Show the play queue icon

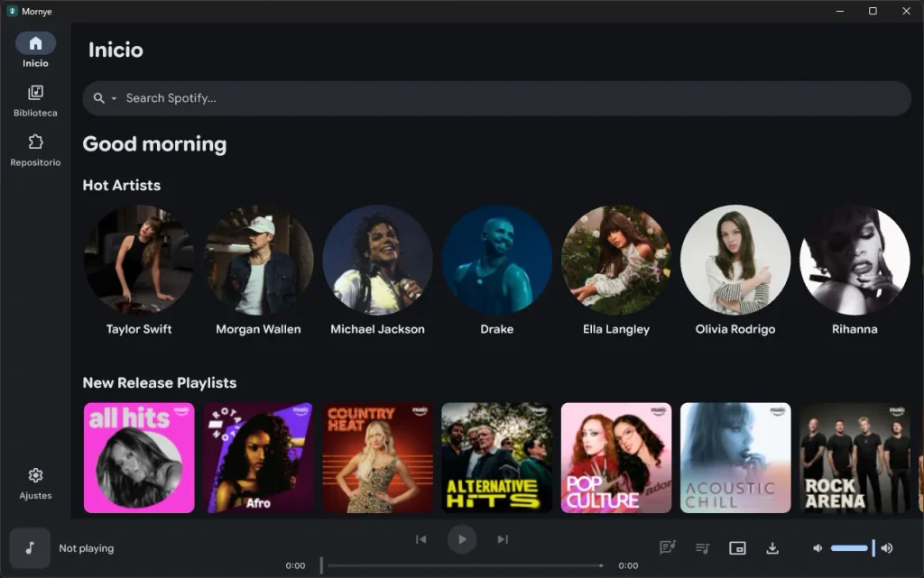pos(702,548)
